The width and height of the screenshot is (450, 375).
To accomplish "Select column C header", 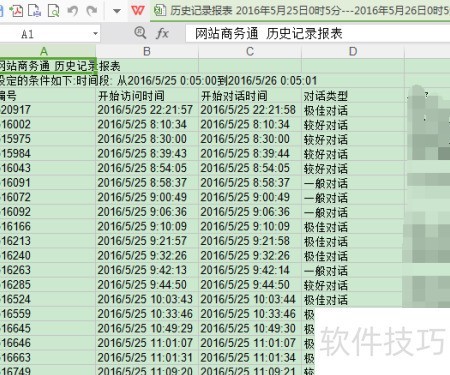I will [x=250, y=52].
